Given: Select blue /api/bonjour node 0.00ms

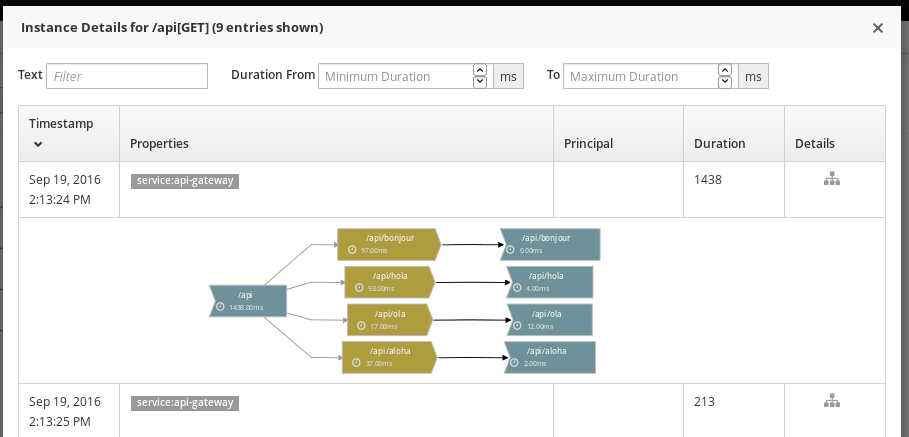Looking at the screenshot, I should [x=550, y=244].
